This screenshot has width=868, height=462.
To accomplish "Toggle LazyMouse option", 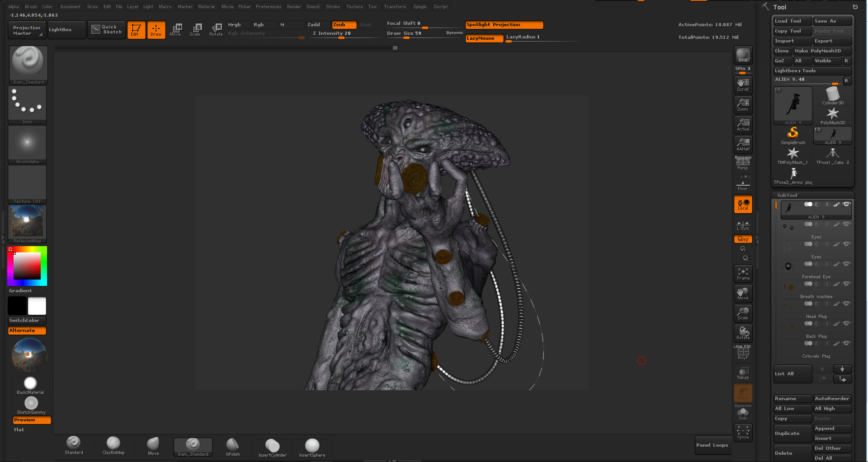I will [x=485, y=38].
